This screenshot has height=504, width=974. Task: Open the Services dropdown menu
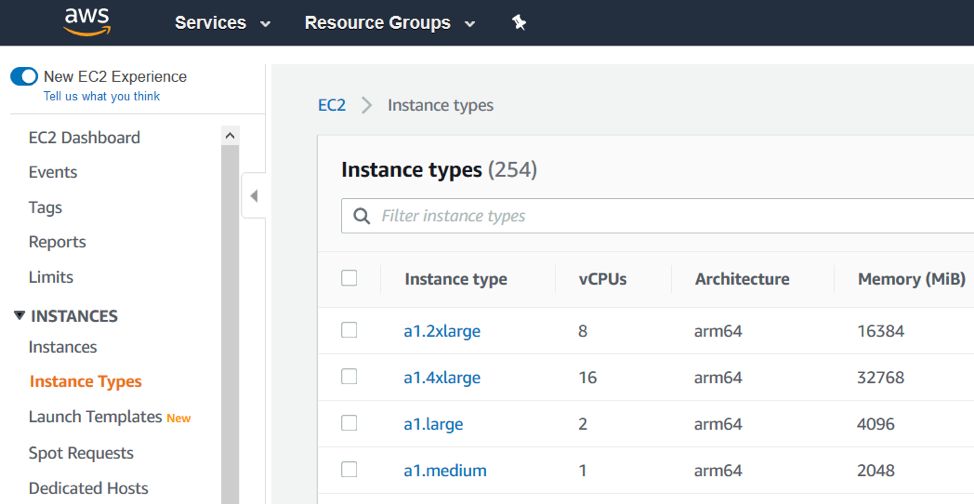point(222,23)
